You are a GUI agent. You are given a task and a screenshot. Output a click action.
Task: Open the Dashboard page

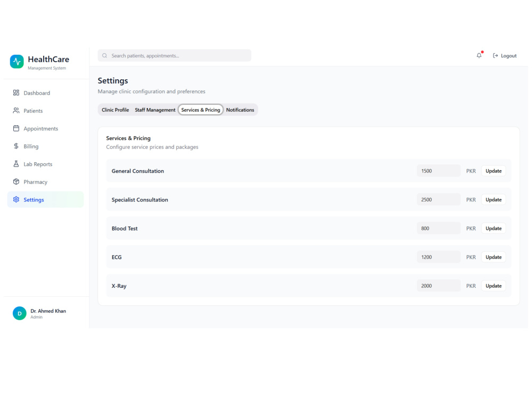click(x=45, y=93)
